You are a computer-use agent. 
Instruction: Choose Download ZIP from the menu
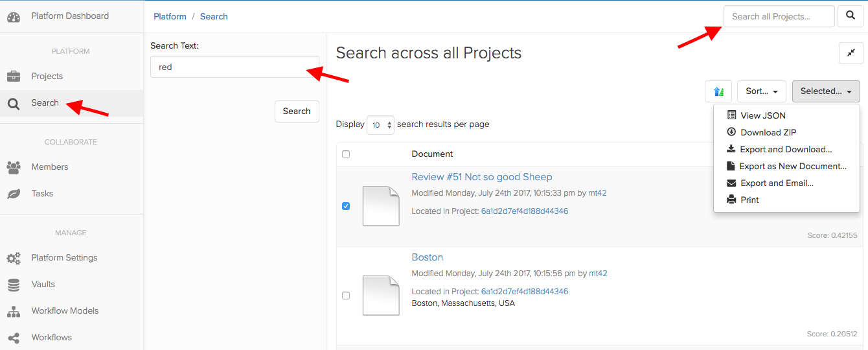pos(786,132)
